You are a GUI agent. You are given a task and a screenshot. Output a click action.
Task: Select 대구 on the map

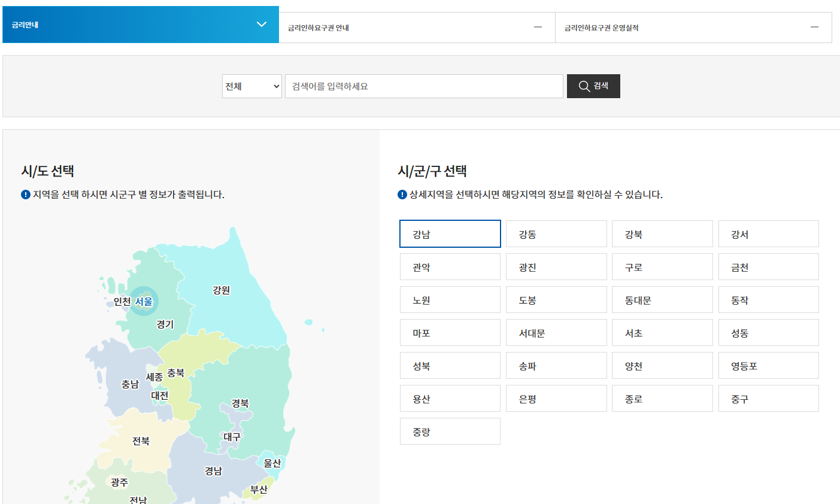tap(232, 437)
